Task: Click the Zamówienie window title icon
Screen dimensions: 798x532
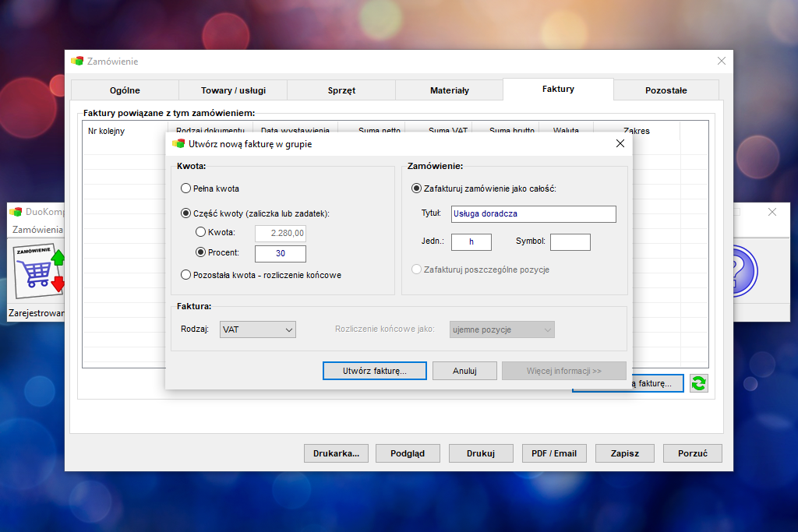Action: (77, 61)
